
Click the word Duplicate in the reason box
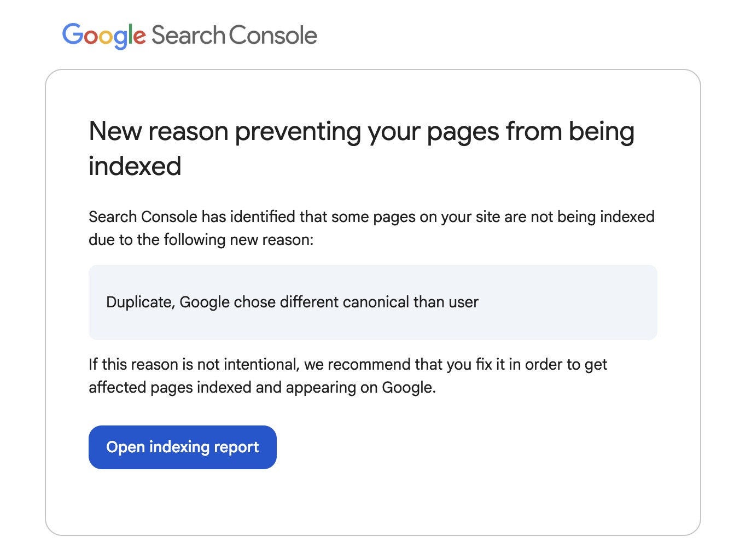[140, 302]
